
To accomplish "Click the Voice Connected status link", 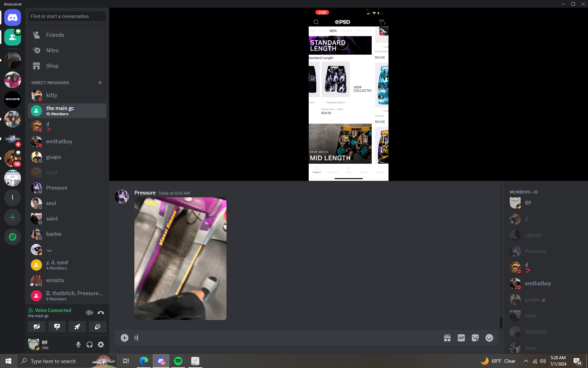I will (x=53, y=310).
